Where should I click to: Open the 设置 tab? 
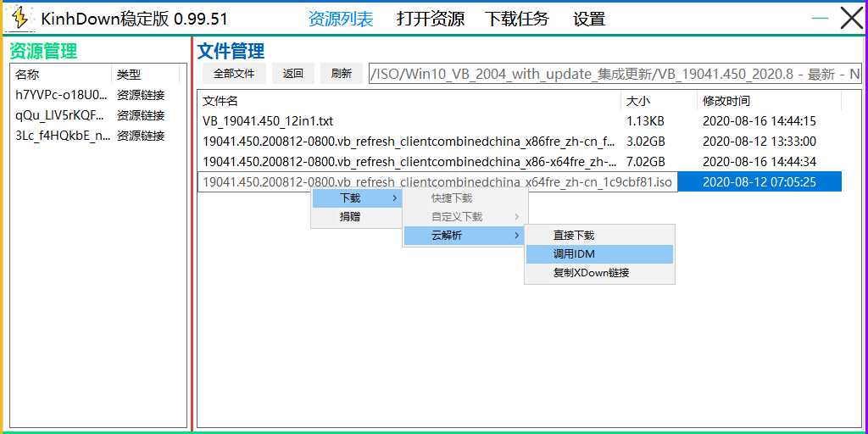(x=589, y=19)
